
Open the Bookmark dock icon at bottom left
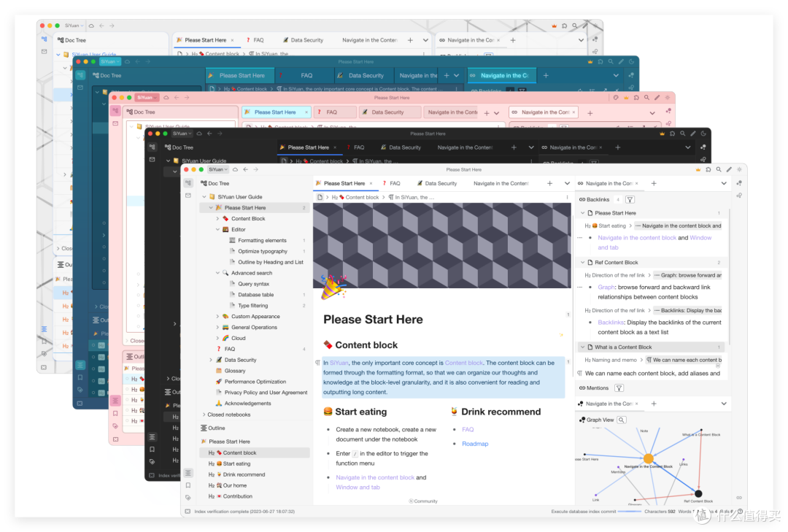(188, 485)
